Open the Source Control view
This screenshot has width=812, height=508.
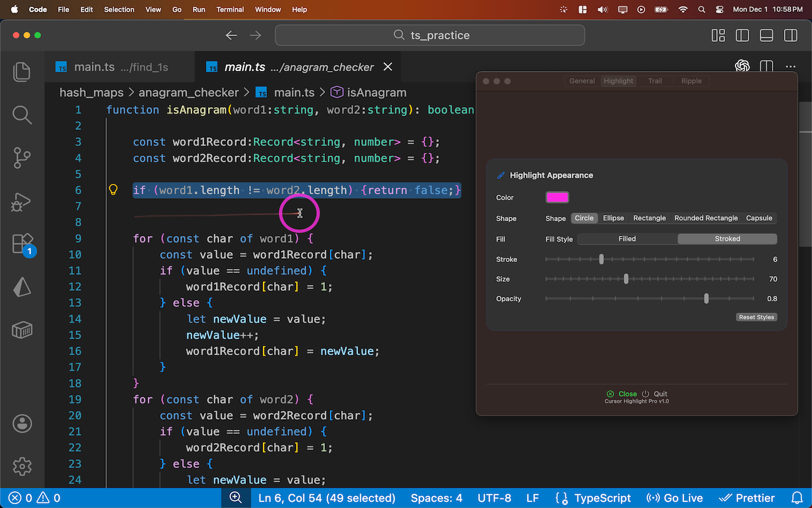[x=22, y=158]
